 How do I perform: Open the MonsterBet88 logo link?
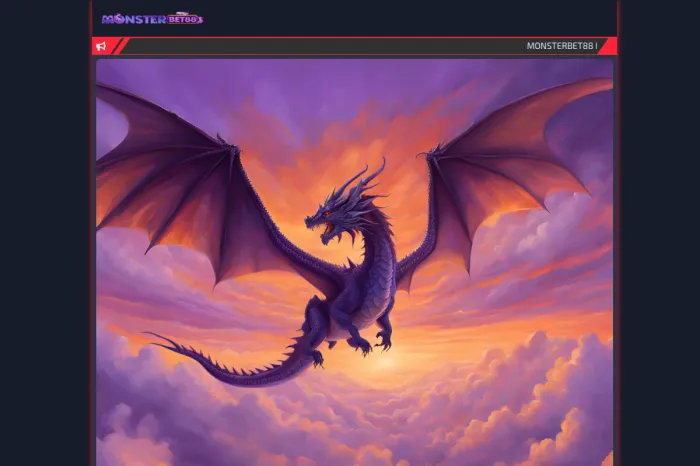pyautogui.click(x=152, y=19)
